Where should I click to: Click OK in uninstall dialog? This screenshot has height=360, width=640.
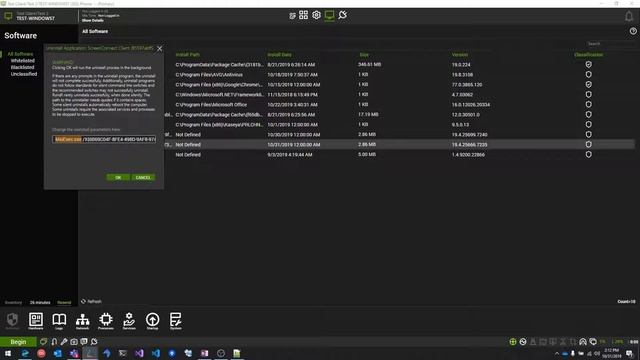[x=118, y=178]
